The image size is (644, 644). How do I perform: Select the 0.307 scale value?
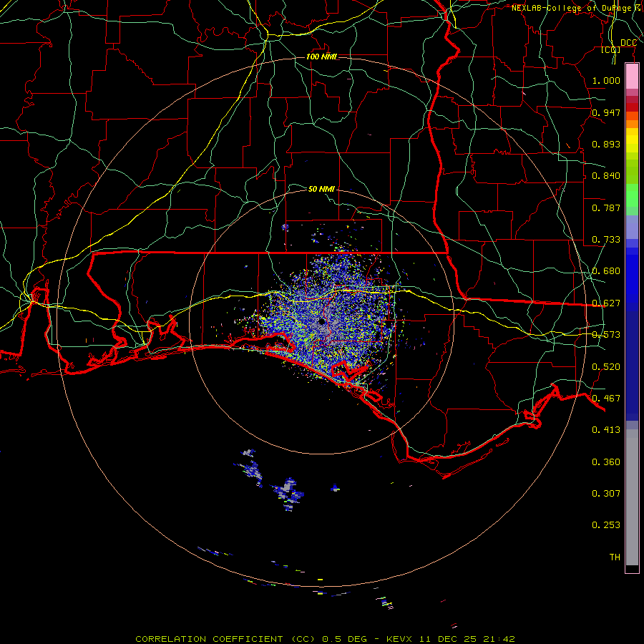pos(606,494)
